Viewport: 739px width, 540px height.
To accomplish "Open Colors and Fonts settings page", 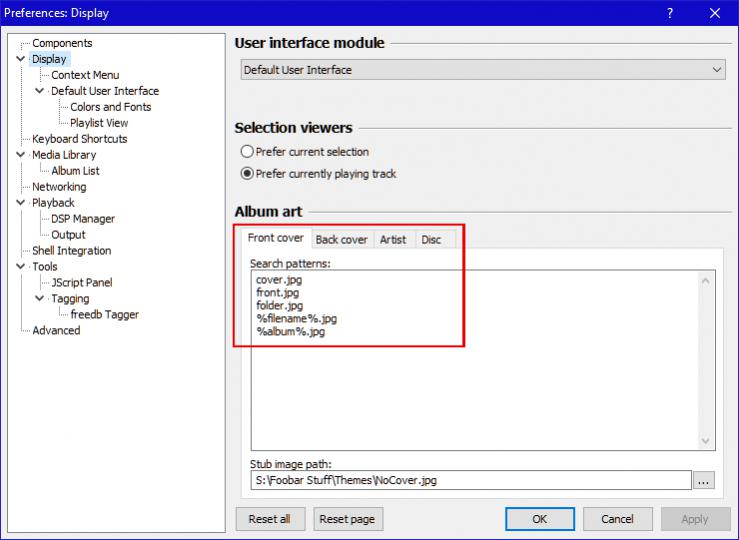I will (x=110, y=107).
